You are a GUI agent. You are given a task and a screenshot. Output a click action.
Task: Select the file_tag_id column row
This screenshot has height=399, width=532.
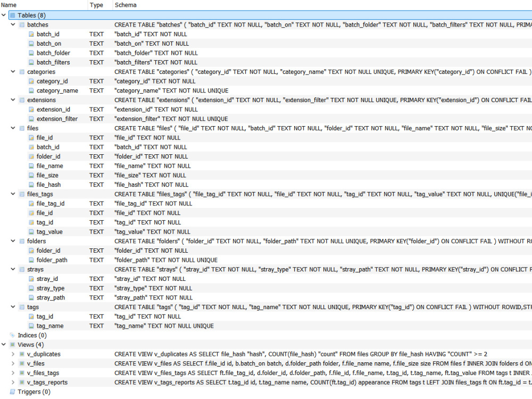point(266,204)
